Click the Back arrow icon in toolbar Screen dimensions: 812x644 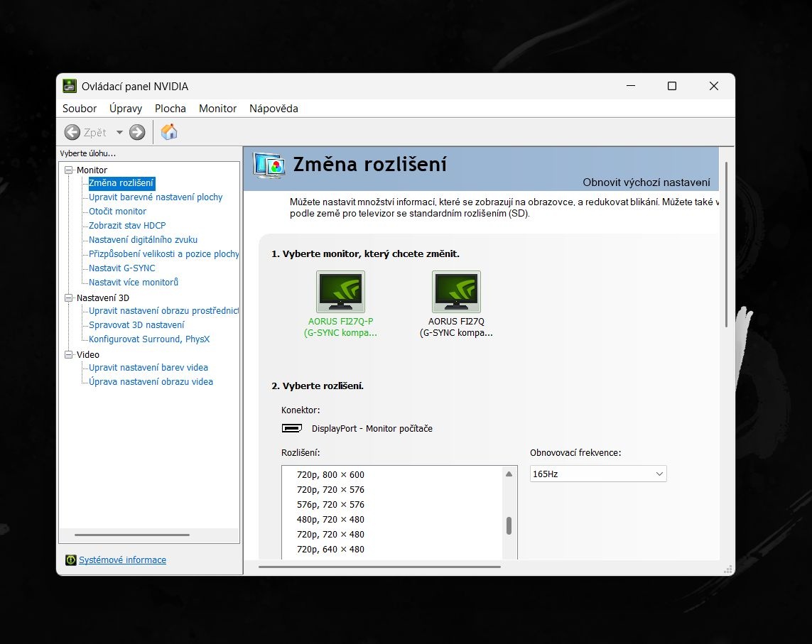pyautogui.click(x=72, y=132)
